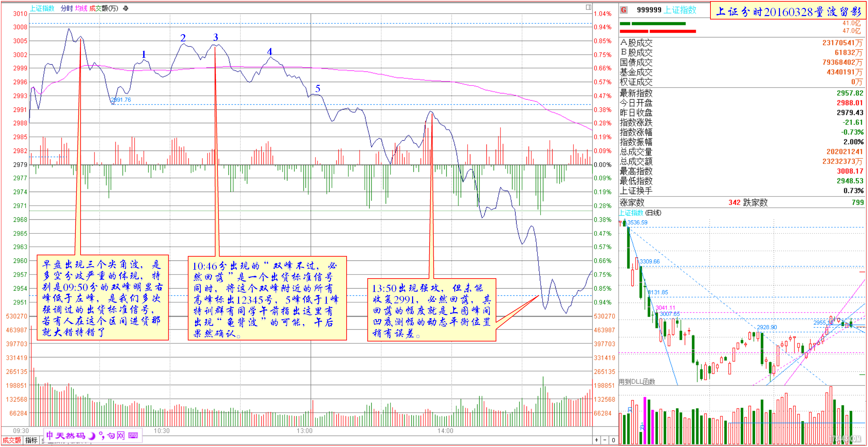Viewport: 868px width, 447px height.
Task: Click the 指数振幅 value 2.00%
Action: (x=853, y=142)
